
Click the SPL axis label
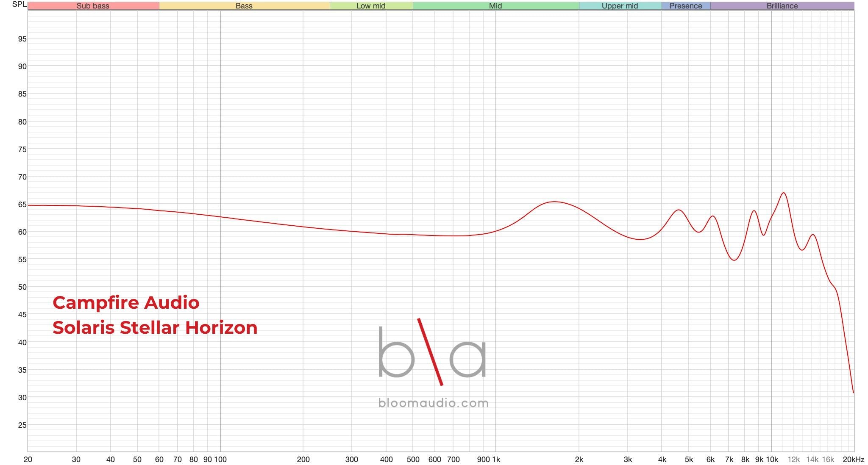coord(19,4)
